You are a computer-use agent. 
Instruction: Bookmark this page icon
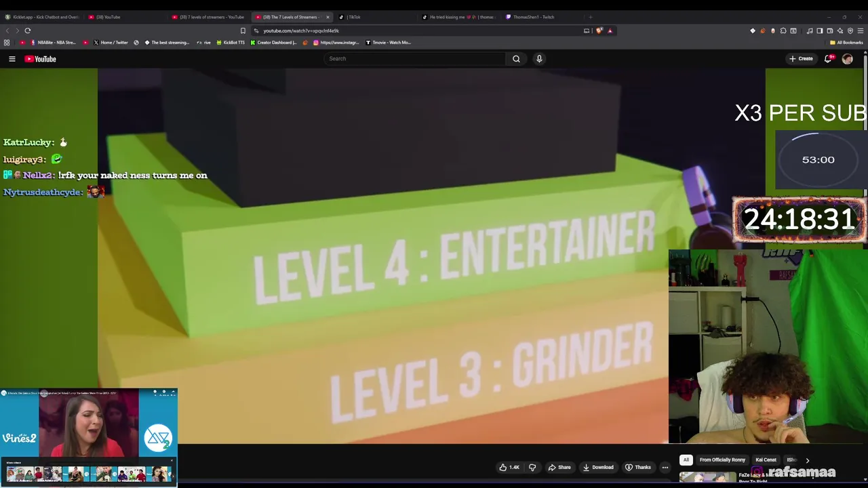pyautogui.click(x=243, y=30)
